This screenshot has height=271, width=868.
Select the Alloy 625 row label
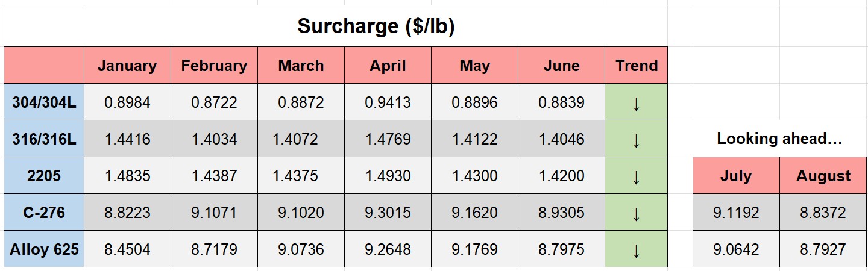point(44,249)
